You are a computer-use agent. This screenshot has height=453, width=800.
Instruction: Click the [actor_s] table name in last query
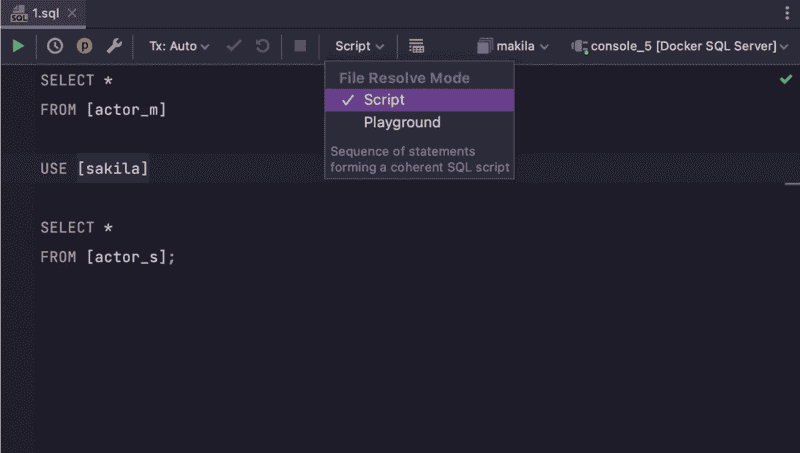point(126,257)
